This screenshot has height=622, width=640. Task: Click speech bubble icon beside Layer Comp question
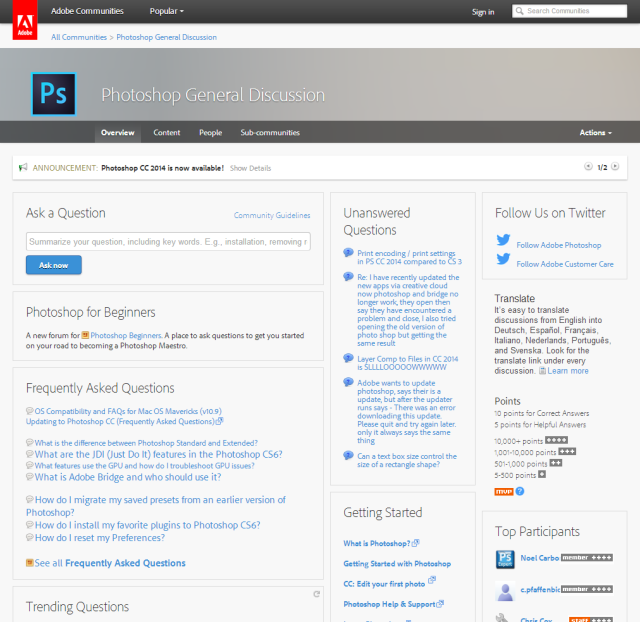point(348,358)
